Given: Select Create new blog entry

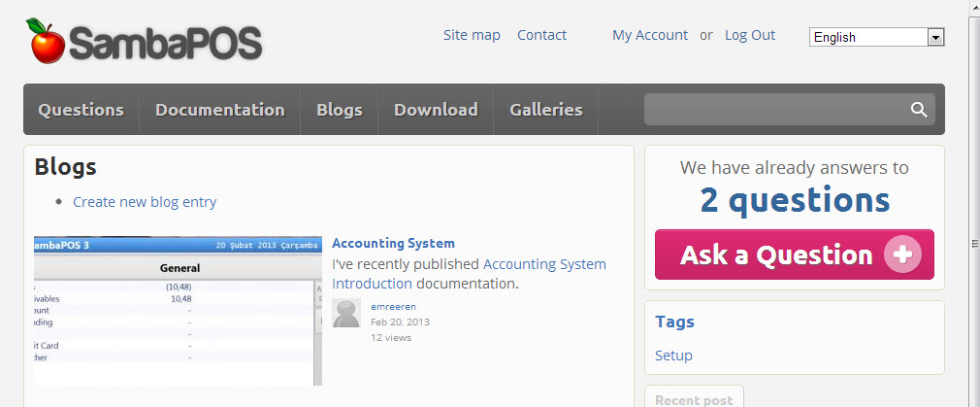Looking at the screenshot, I should 145,202.
